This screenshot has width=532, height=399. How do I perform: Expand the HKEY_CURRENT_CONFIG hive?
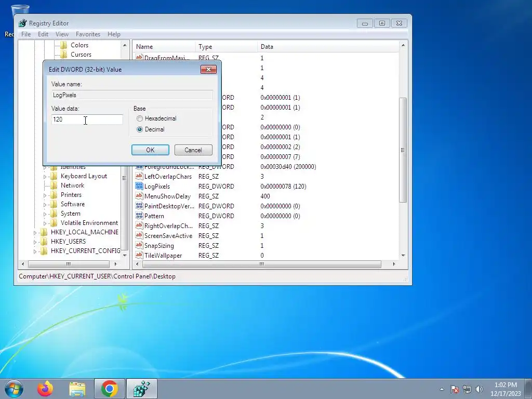(x=35, y=251)
